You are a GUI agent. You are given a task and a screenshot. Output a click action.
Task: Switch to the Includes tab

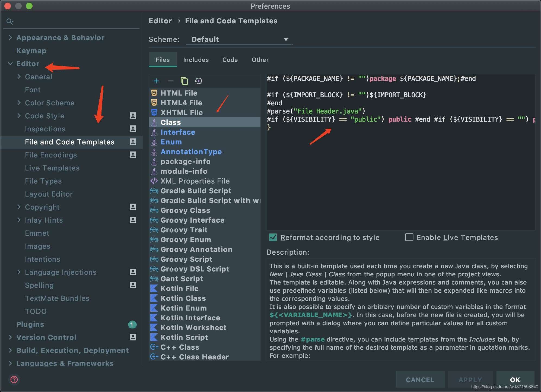click(196, 60)
